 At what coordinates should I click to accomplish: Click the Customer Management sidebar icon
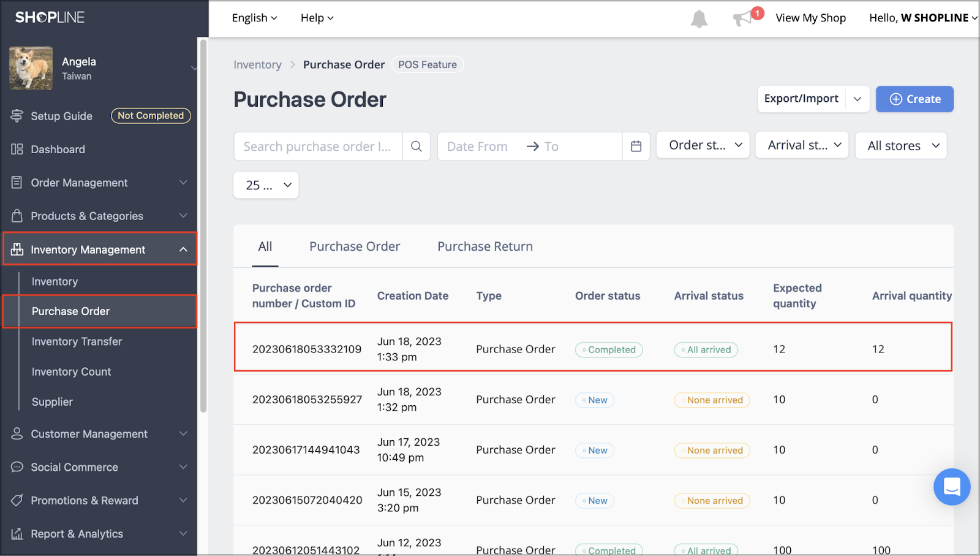[17, 433]
